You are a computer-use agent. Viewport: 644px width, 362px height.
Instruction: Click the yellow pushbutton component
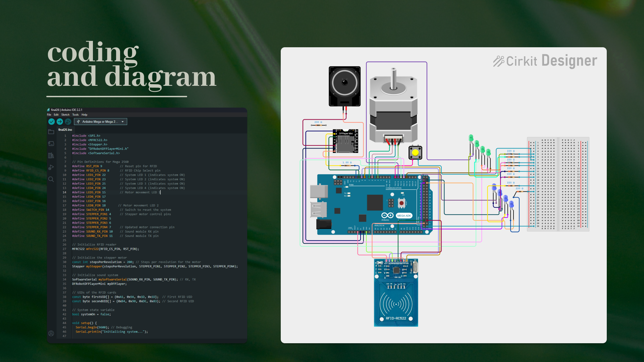(415, 153)
